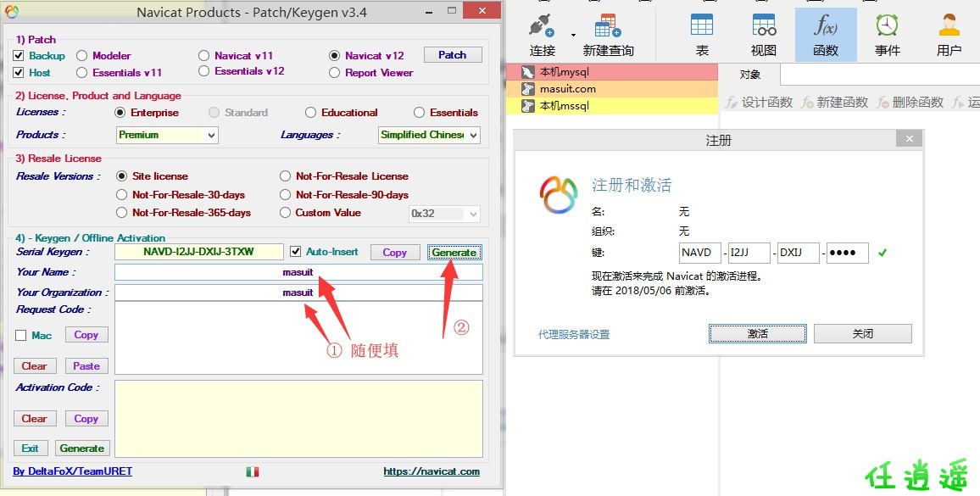Choose the Custom Value radio button
980x496 pixels.
pyautogui.click(x=286, y=213)
